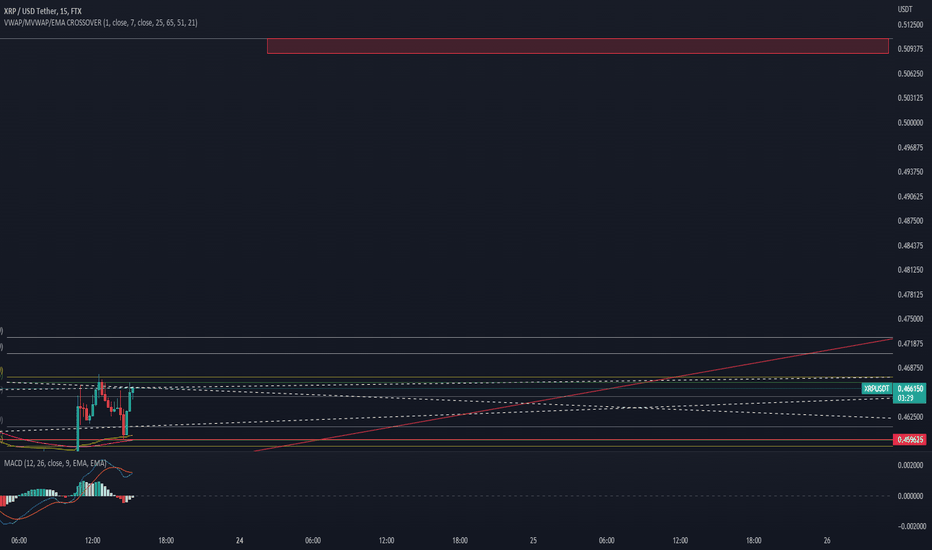
Task: Click the 0.500000 price axis label
Action: (910, 122)
